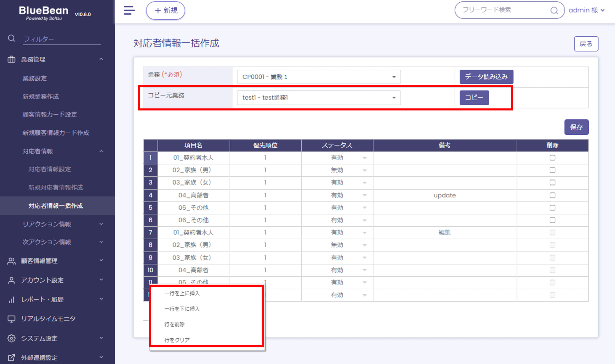The image size is (615, 364).
Task: Check the delete checkbox in row 1
Action: tap(552, 158)
